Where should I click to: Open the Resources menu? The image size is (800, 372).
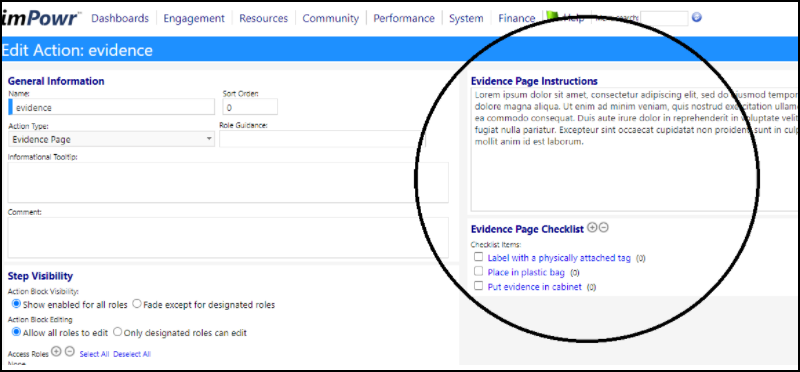point(263,18)
